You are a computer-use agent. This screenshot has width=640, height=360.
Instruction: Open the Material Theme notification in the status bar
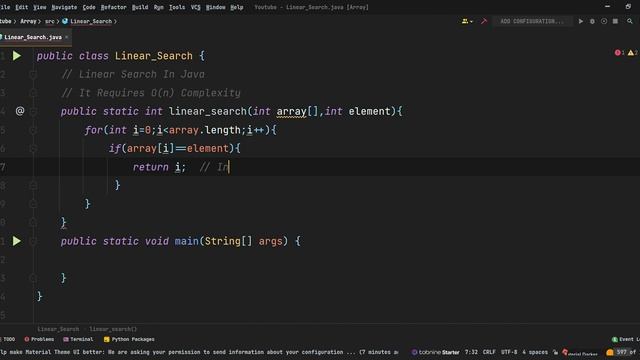(x=200, y=352)
